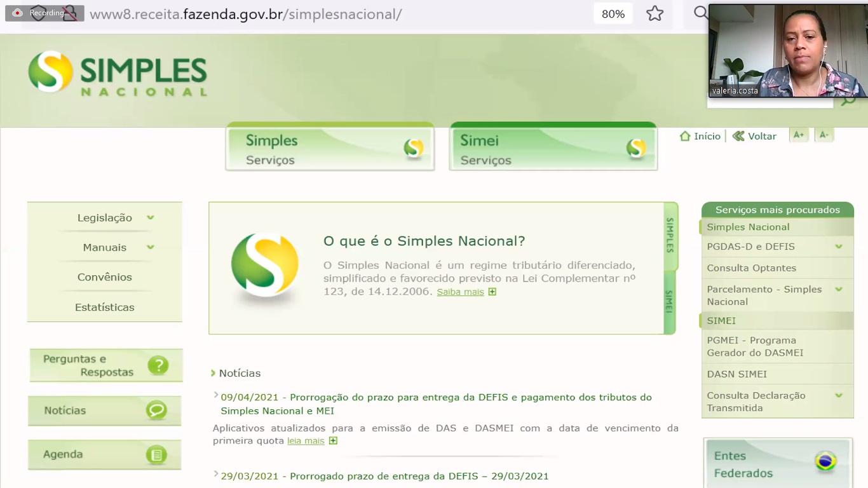Expand Consulta Declaração Transmitida chevron
This screenshot has height=488, width=868.
(x=839, y=395)
